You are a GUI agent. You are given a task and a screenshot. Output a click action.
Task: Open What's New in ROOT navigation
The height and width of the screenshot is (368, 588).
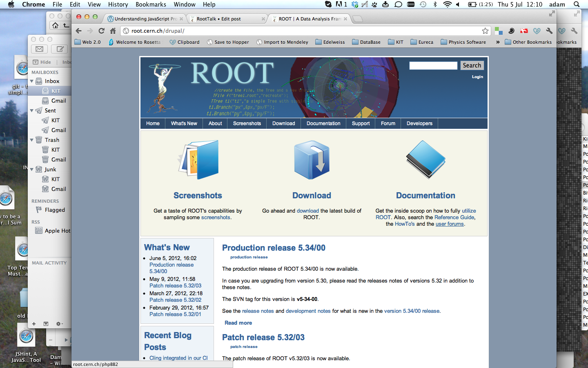click(x=184, y=123)
